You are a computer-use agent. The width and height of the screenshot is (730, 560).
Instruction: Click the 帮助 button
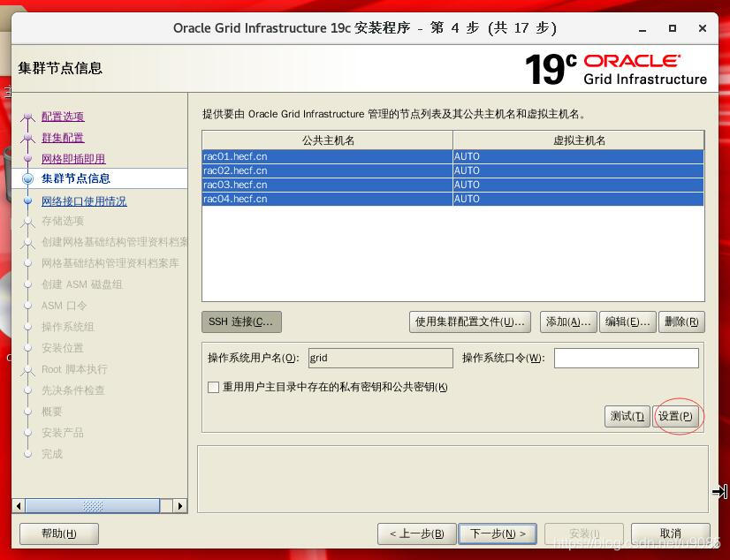tap(59, 534)
